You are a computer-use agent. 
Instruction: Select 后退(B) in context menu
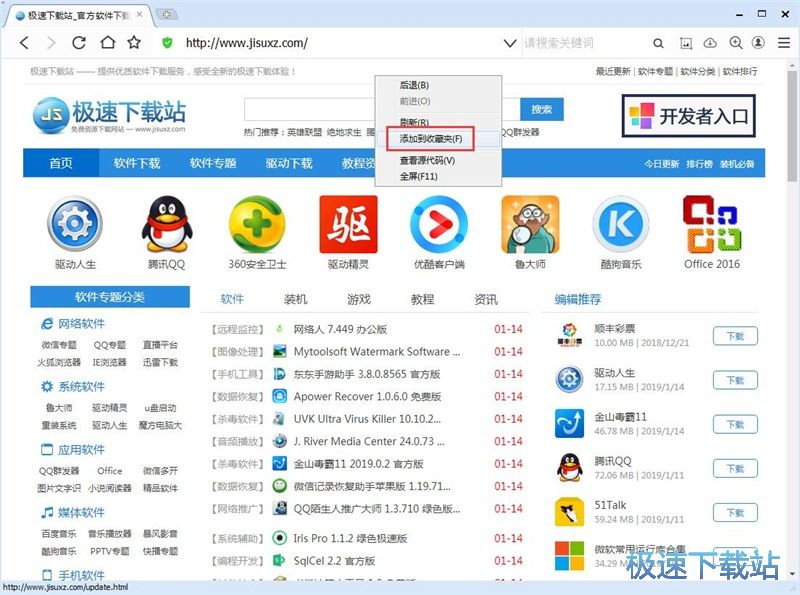tap(414, 85)
